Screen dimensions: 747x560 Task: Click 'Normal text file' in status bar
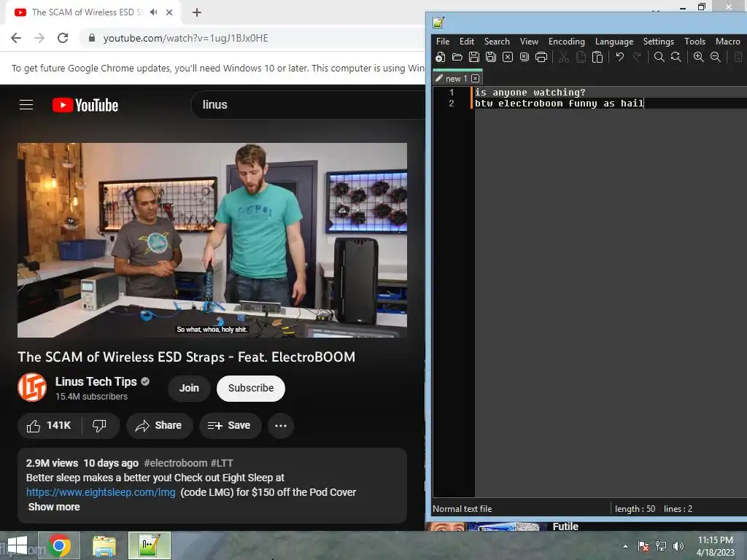[x=462, y=508]
